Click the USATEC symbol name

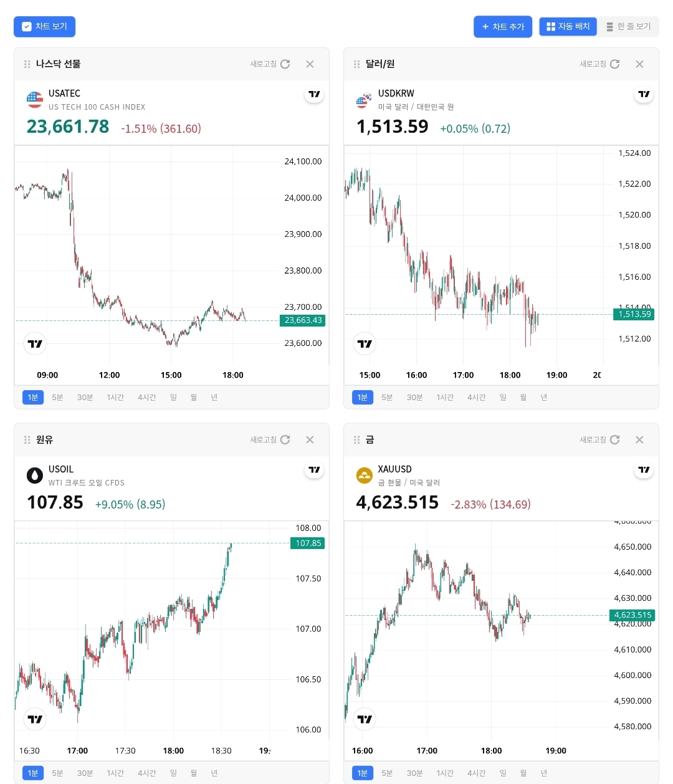point(64,93)
